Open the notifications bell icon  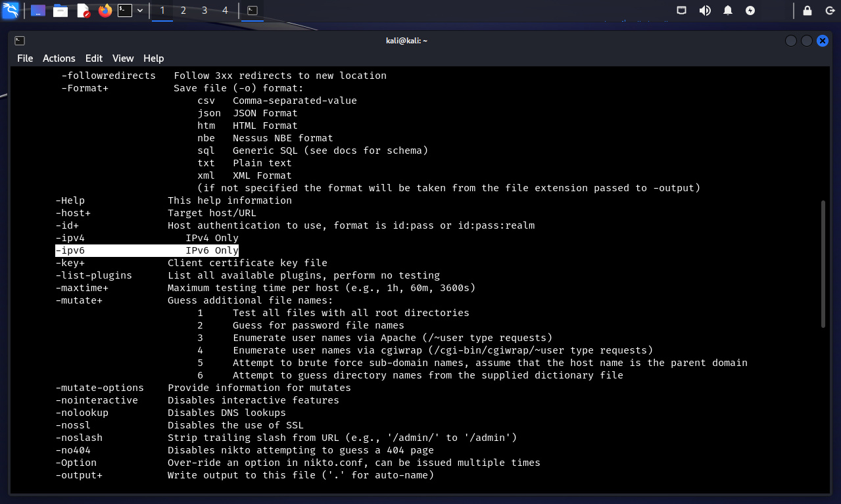point(728,11)
